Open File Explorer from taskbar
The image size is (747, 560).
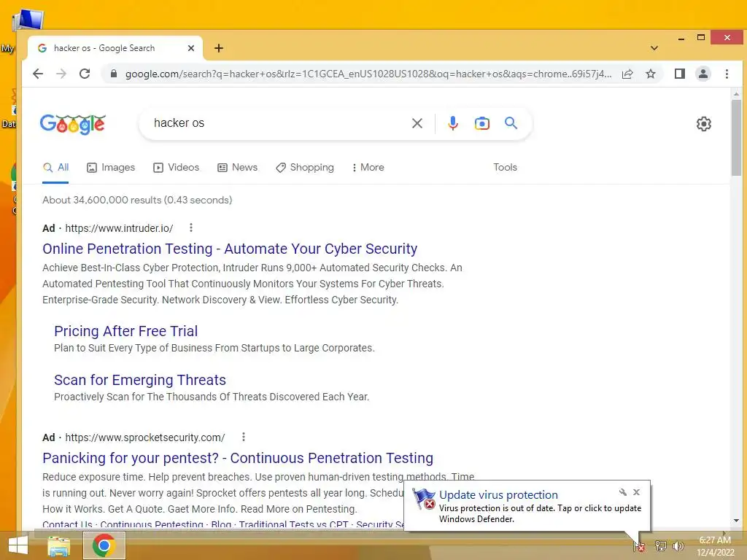click(x=58, y=545)
